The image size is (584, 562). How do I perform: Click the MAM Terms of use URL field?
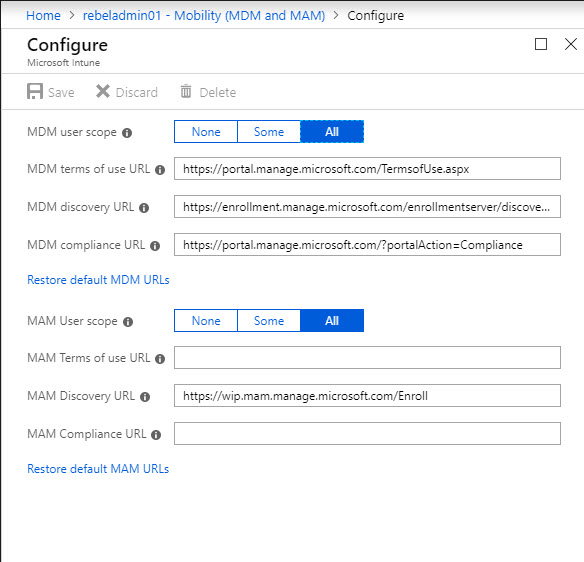click(x=367, y=358)
